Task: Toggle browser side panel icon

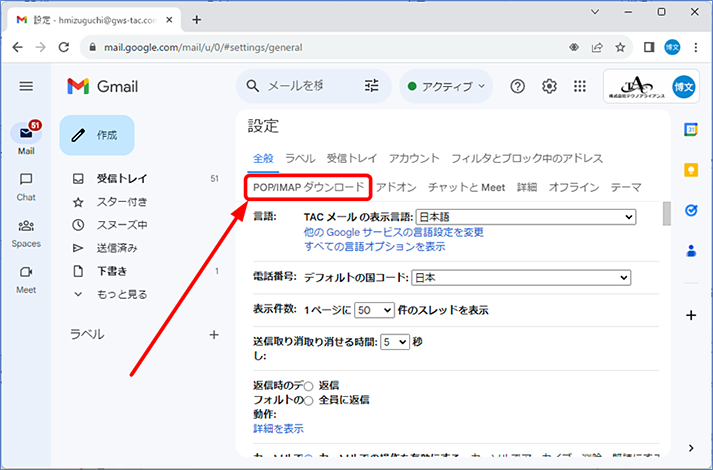Action: pyautogui.click(x=649, y=47)
